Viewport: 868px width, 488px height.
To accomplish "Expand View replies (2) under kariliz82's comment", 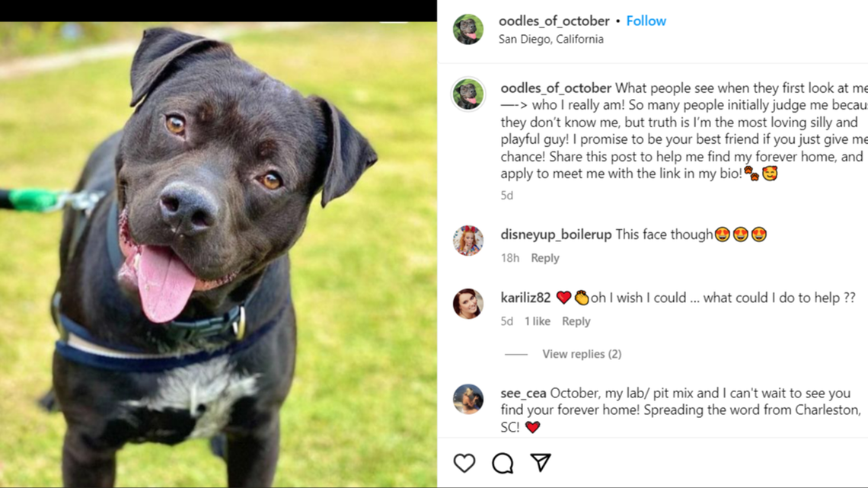I will click(x=582, y=353).
